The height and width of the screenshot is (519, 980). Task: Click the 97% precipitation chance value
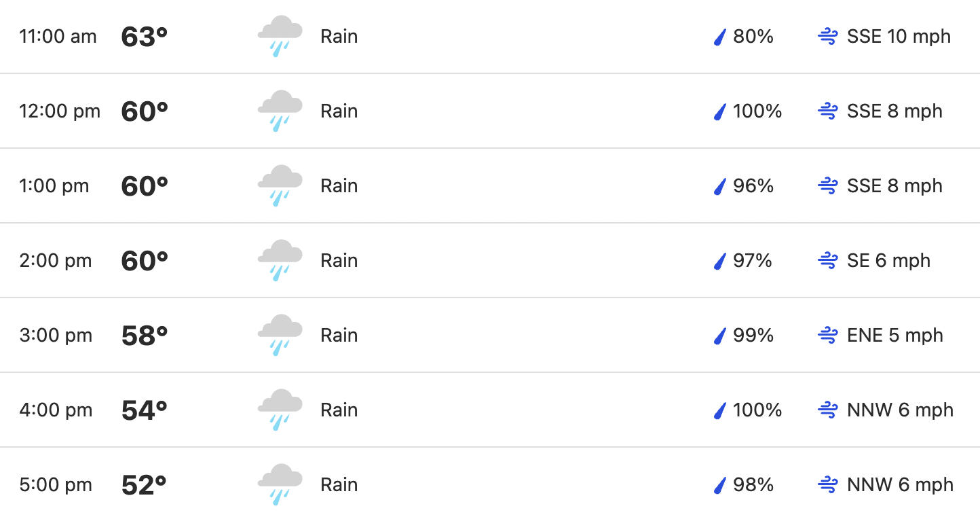point(753,261)
